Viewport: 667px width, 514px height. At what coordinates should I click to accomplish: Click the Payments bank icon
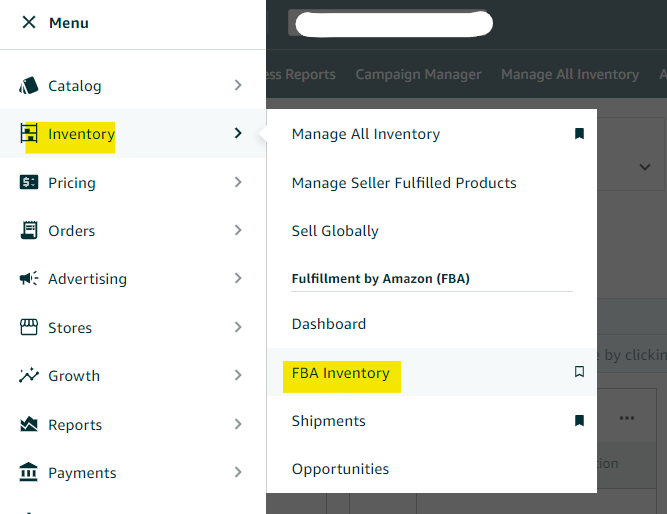click(29, 472)
